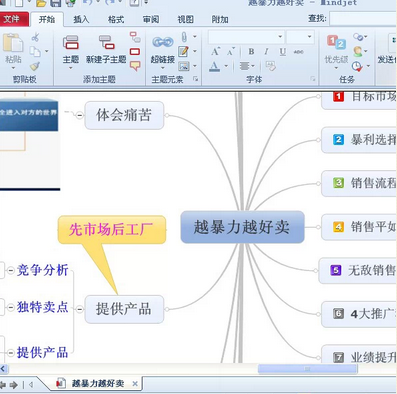Switch to the 格式 ribbon tab
Viewport: 397px width, 394px height.
click(116, 19)
